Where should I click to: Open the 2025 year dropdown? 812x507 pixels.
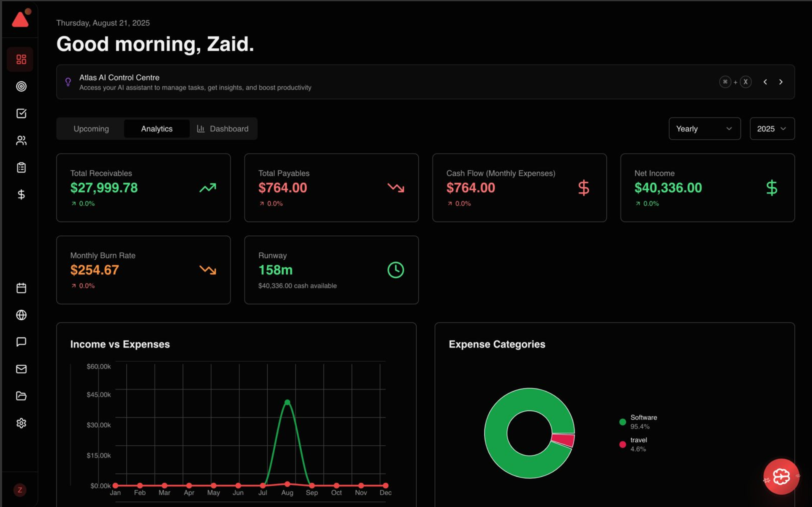(772, 128)
